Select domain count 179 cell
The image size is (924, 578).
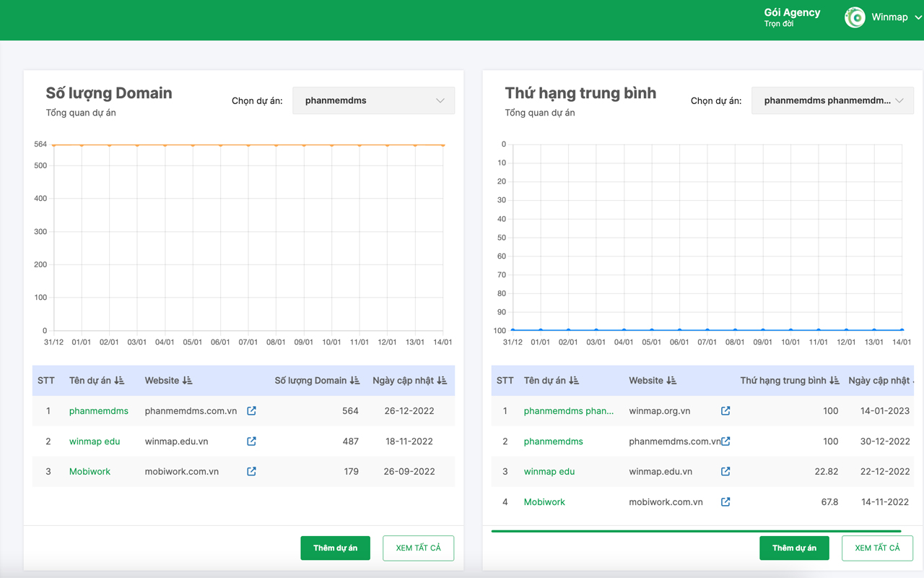[352, 471]
